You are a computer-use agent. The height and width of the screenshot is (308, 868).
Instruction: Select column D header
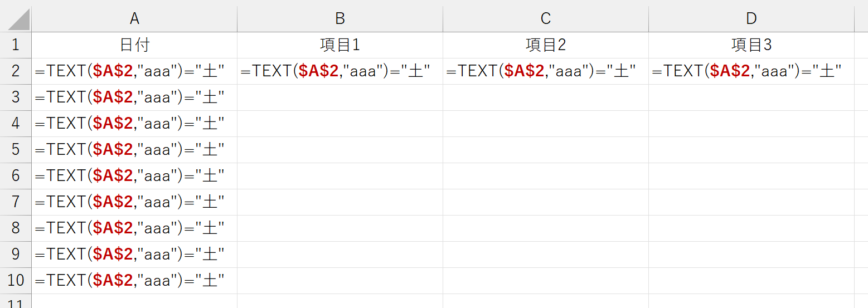tap(751, 18)
